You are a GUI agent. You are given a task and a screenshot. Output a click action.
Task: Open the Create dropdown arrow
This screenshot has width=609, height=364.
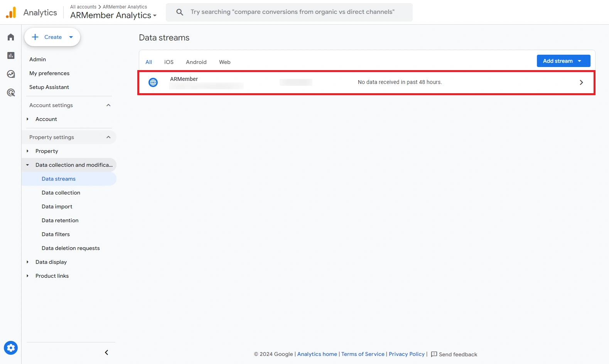(x=71, y=37)
